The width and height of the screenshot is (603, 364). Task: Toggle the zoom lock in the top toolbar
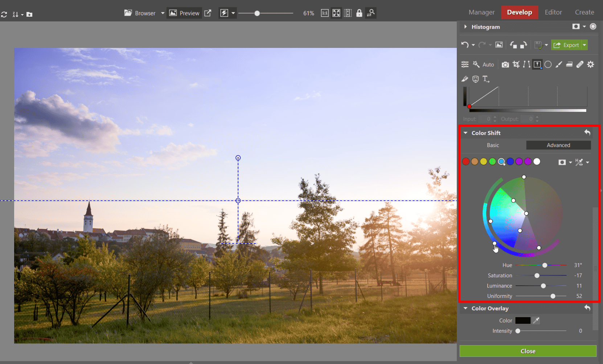[x=359, y=13]
